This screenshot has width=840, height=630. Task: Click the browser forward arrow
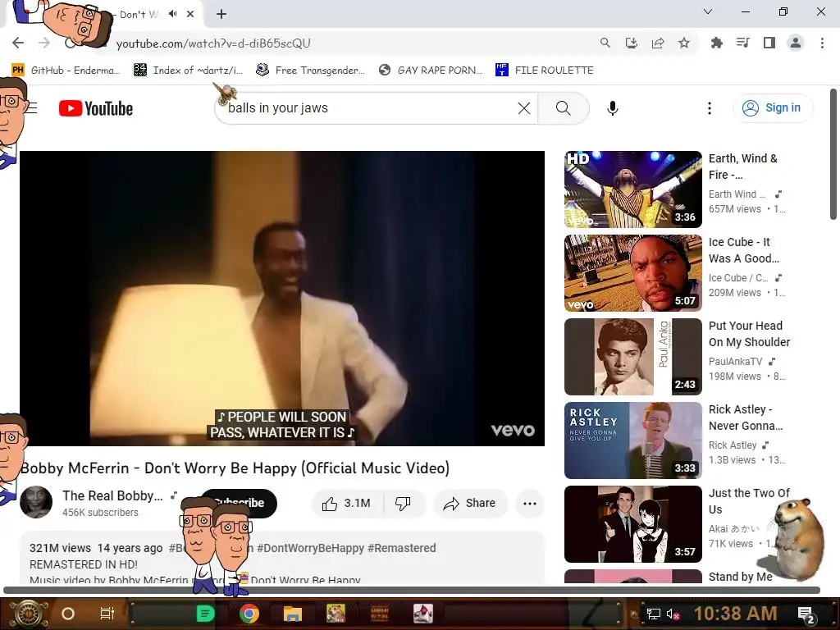tap(44, 43)
